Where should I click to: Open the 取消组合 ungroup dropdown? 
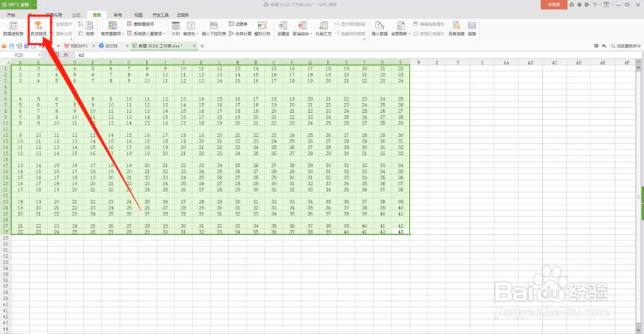[x=311, y=34]
